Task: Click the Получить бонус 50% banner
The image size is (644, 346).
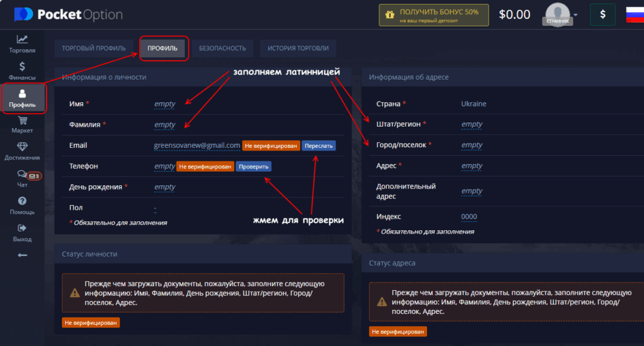Action: coord(433,15)
